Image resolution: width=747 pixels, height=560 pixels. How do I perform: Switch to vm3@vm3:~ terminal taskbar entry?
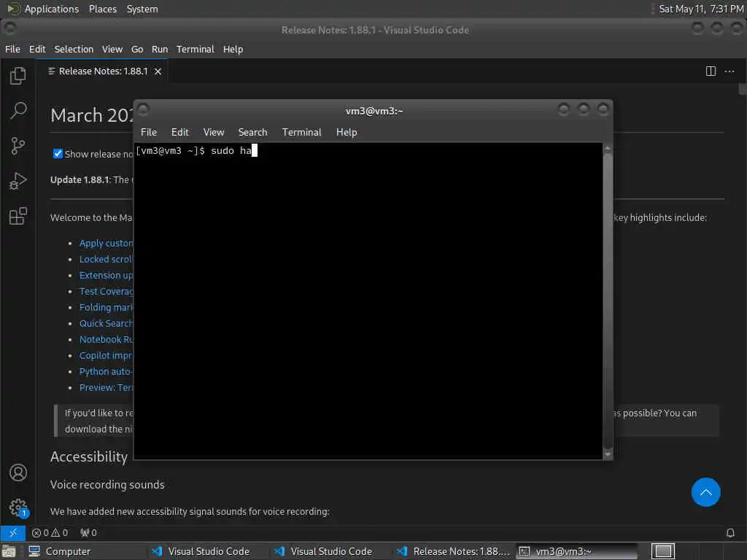point(576,551)
